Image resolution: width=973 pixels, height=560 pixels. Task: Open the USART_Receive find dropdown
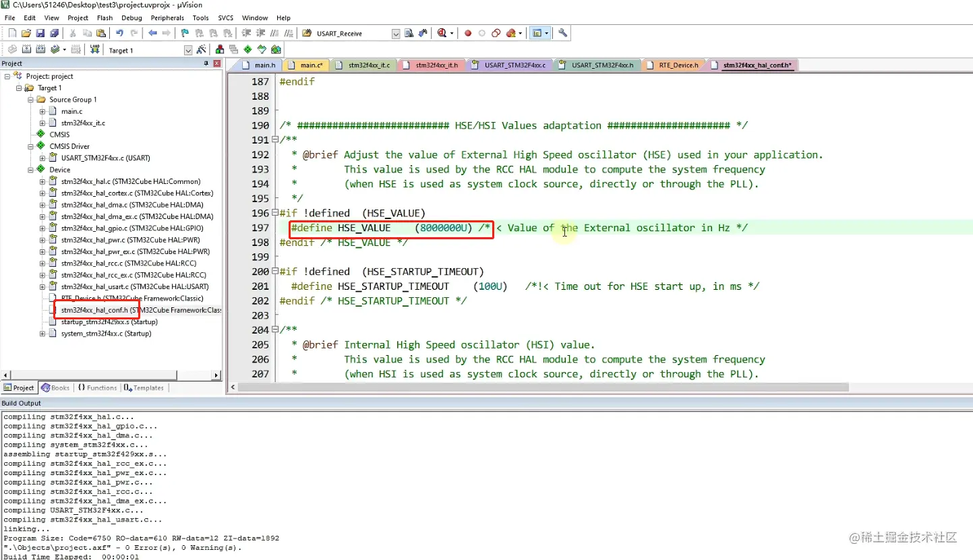[396, 34]
